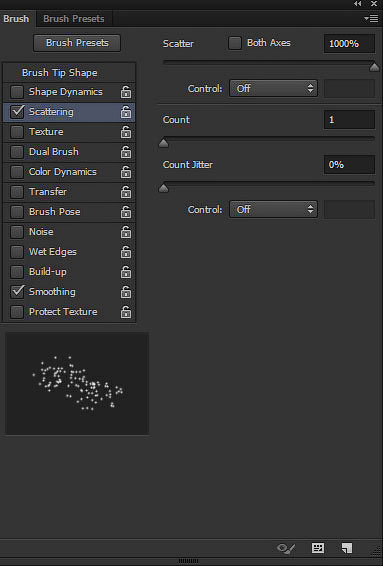Open the Count Jitter Control dropdown

tap(273, 209)
